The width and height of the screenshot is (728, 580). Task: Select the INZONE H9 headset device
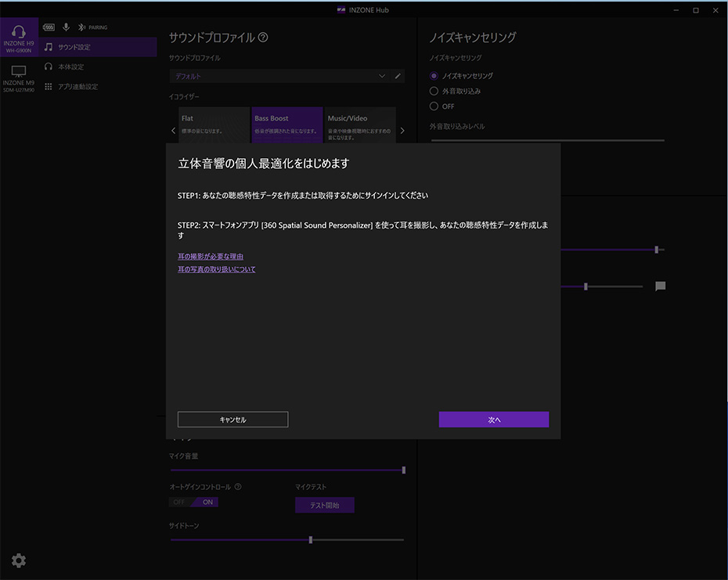[x=19, y=37]
